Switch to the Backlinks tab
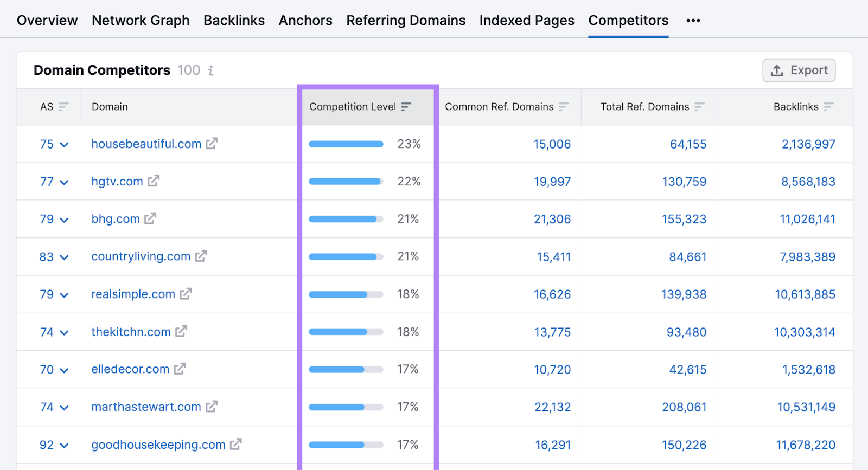Screen dimensions: 868x470 pyautogui.click(x=234, y=21)
